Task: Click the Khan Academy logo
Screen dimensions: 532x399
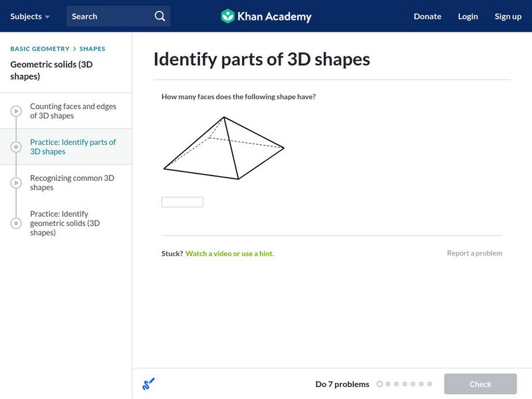Action: coord(266,16)
